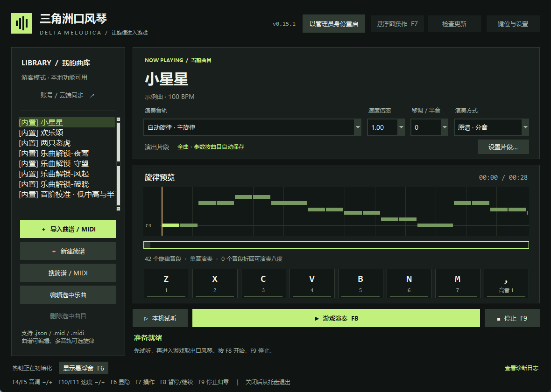Screen dimensions: 551x392
Task: Click the Z key tile for note 1
Action: pos(166,283)
